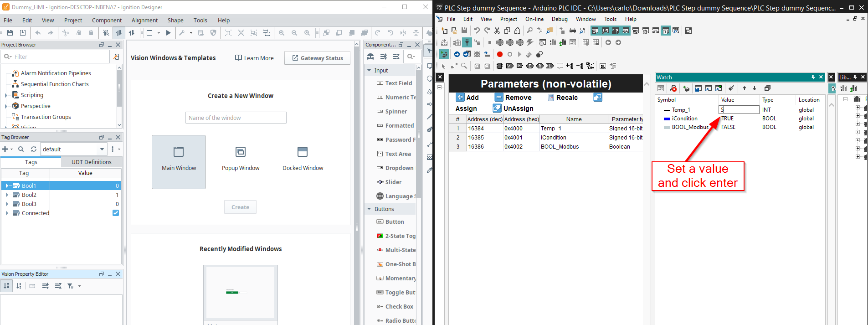The height and width of the screenshot is (325, 868).
Task: Click the zoom in magnifier in Ignition toolbar
Action: [282, 33]
